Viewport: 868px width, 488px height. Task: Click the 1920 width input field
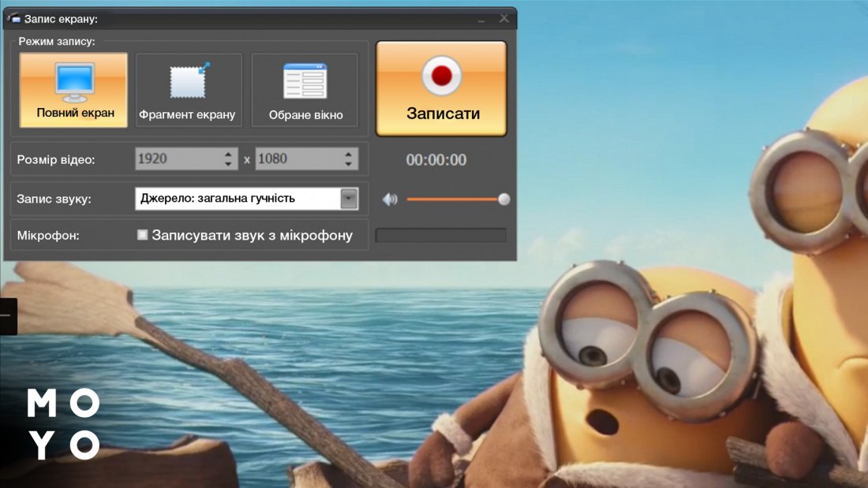point(178,159)
